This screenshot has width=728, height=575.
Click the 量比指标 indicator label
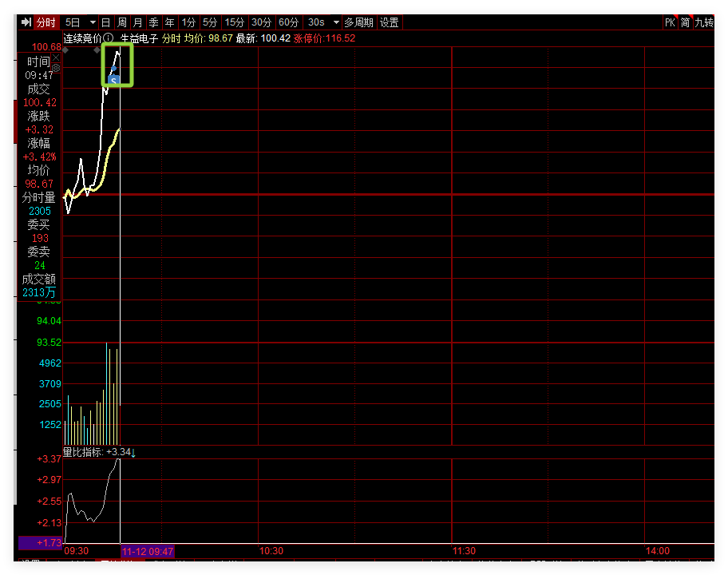[83, 452]
